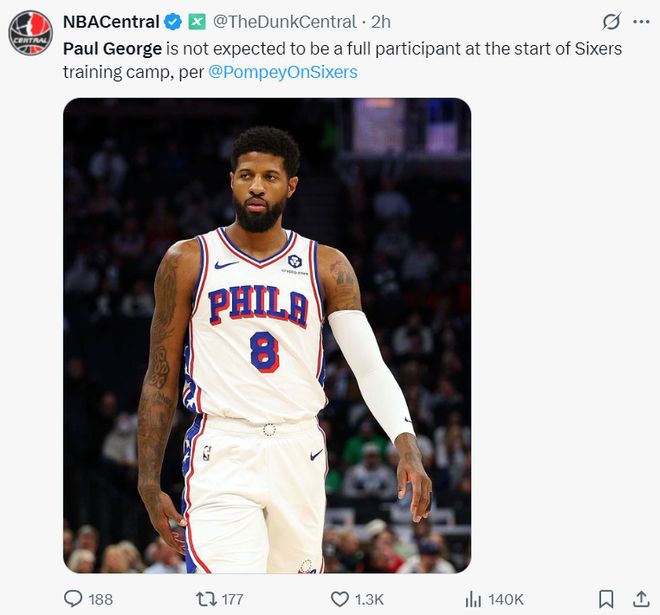This screenshot has width=660, height=615.
Task: Bookmark this NBACentral post
Action: coord(606,599)
